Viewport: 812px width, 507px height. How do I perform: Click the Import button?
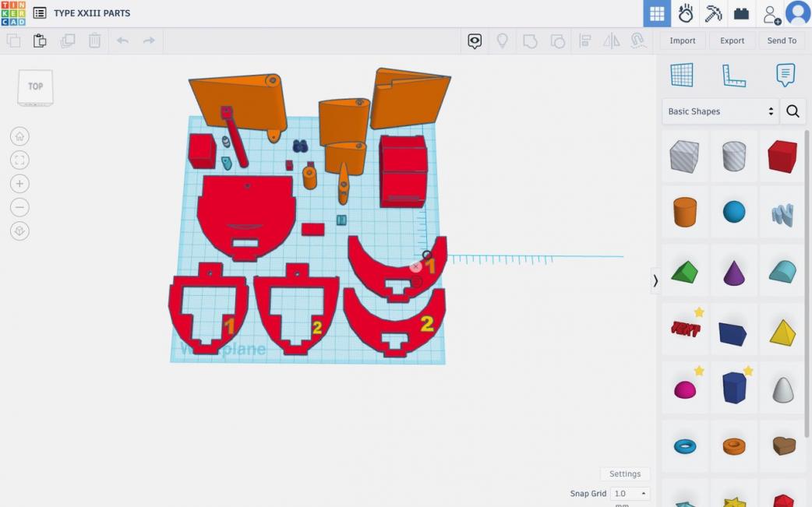(x=682, y=40)
